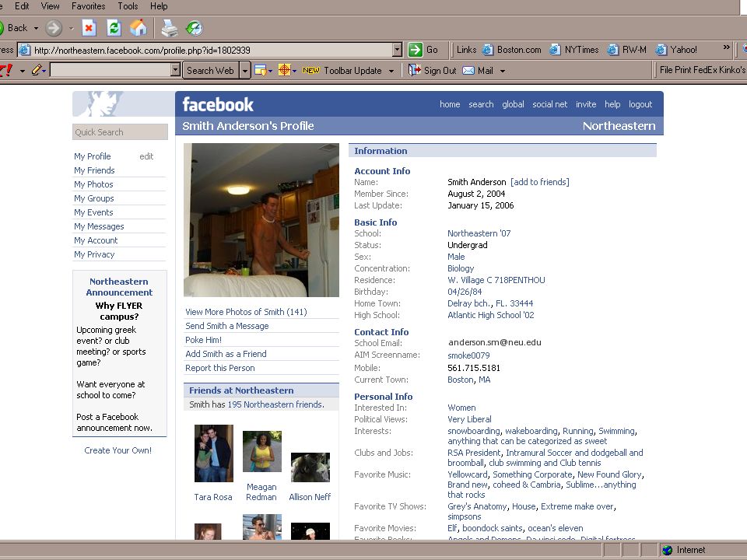Refresh the page using the green arrows icon
Screen dimensions: 747x560
(x=114, y=28)
